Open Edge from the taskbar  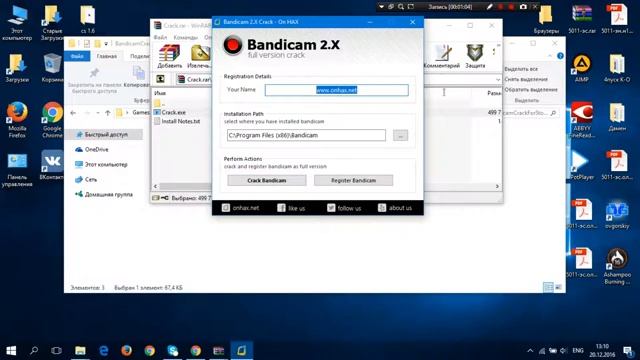click(104, 350)
